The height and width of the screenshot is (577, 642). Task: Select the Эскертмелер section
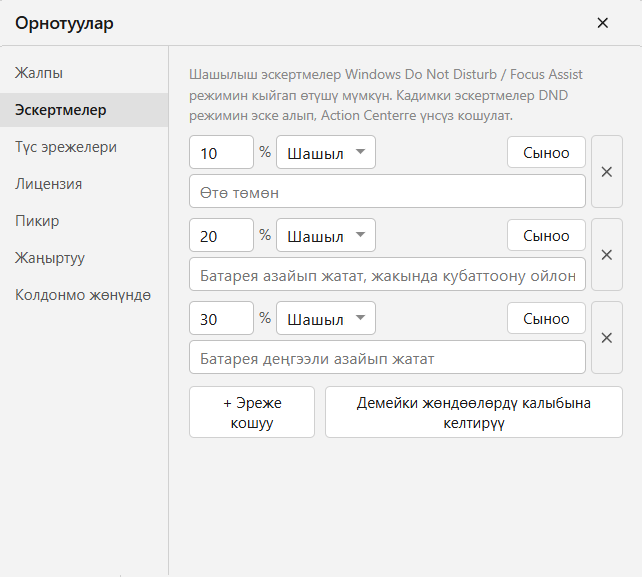click(84, 110)
